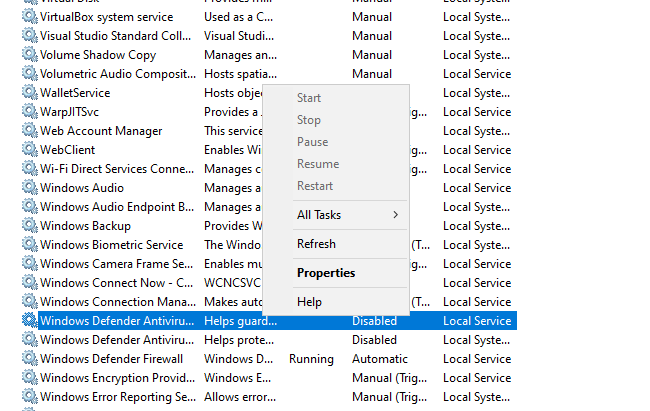The image size is (650, 411).
Task: Click the greyed Resume menu entry
Action: tap(318, 164)
